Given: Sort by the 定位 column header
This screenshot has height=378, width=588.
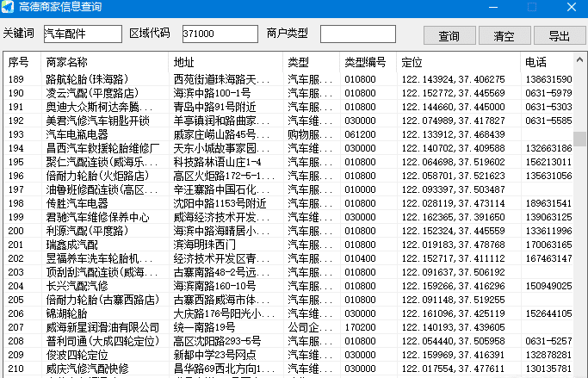Looking at the screenshot, I should pyautogui.click(x=458, y=62).
